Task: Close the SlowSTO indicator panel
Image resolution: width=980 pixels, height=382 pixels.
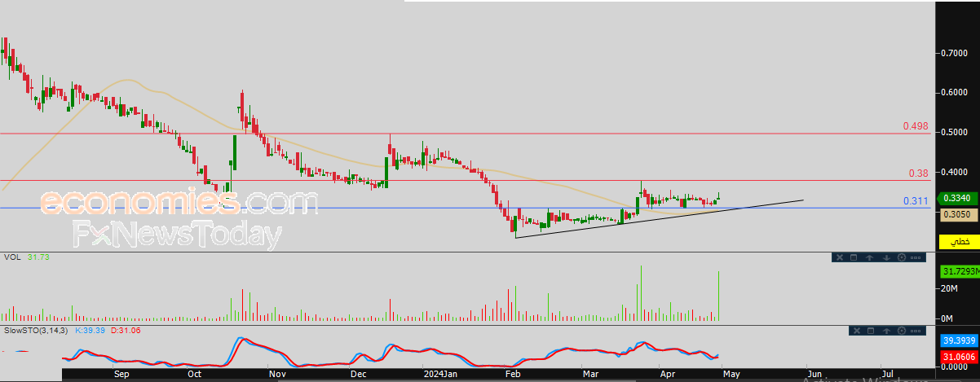Action: point(857,331)
